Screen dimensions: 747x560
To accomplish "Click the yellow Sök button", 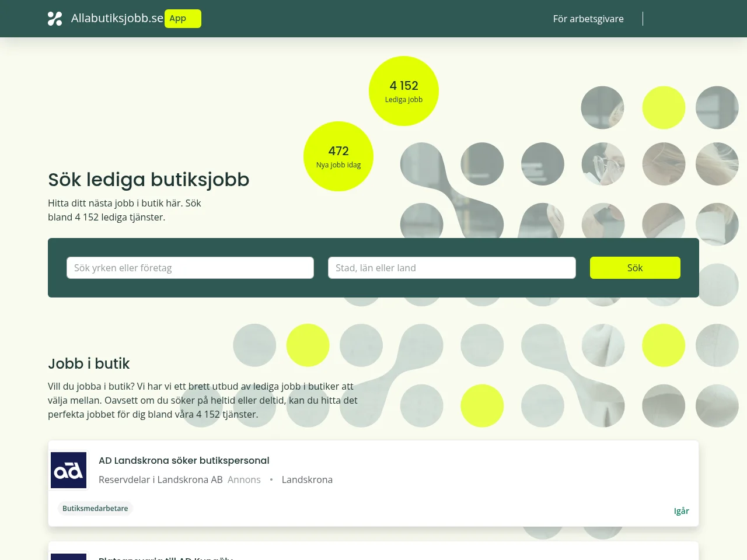I will 635,268.
